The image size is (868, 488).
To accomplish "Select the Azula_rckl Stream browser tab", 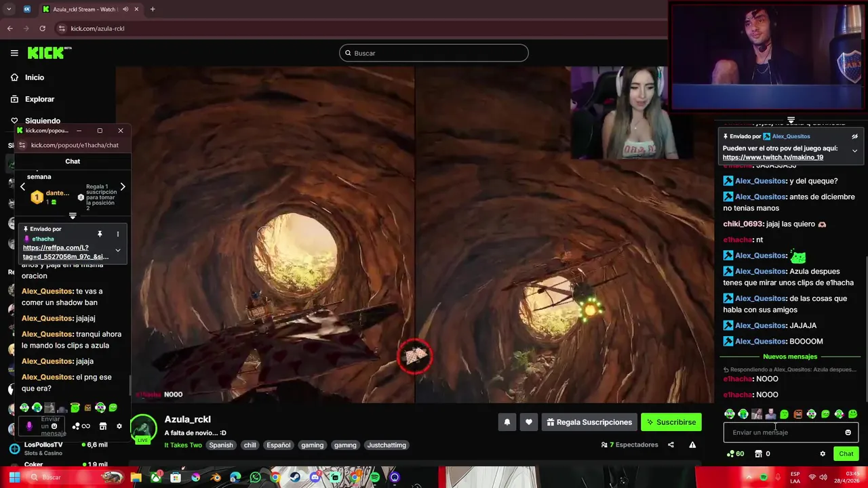I will 90,9.
